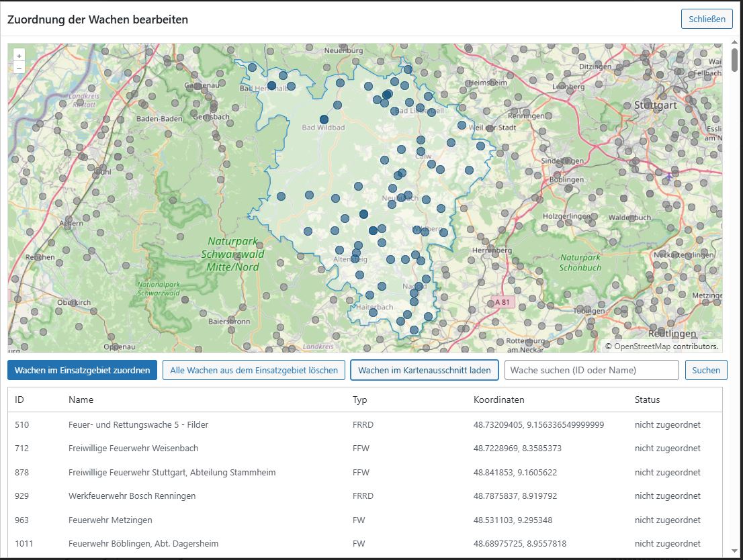Click ID cell 929
Image resolution: width=743 pixels, height=560 pixels.
(x=21, y=496)
